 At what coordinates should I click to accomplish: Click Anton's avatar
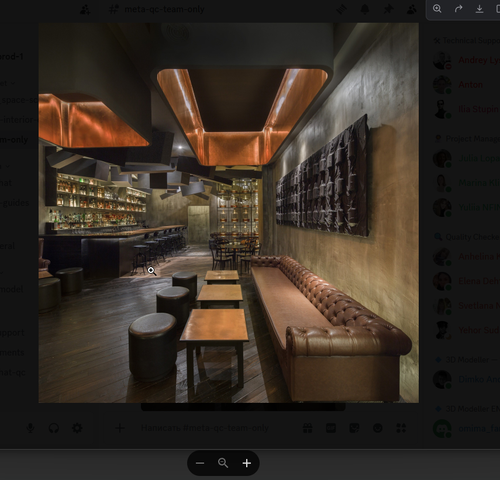[x=442, y=85]
